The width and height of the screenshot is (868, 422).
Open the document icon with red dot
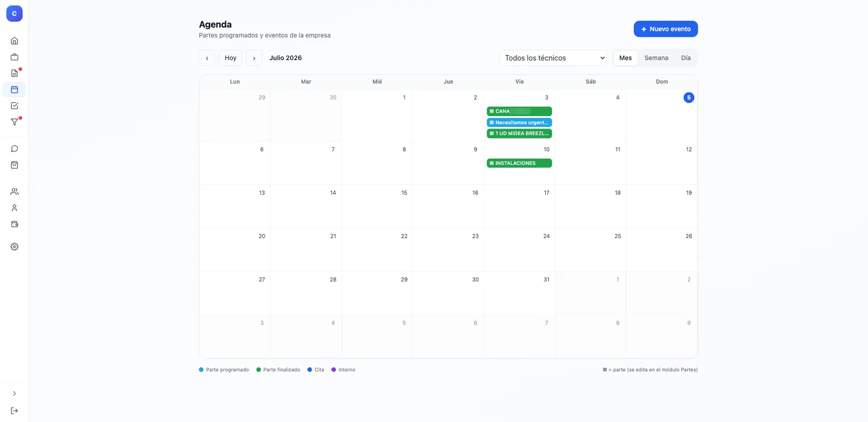15,73
